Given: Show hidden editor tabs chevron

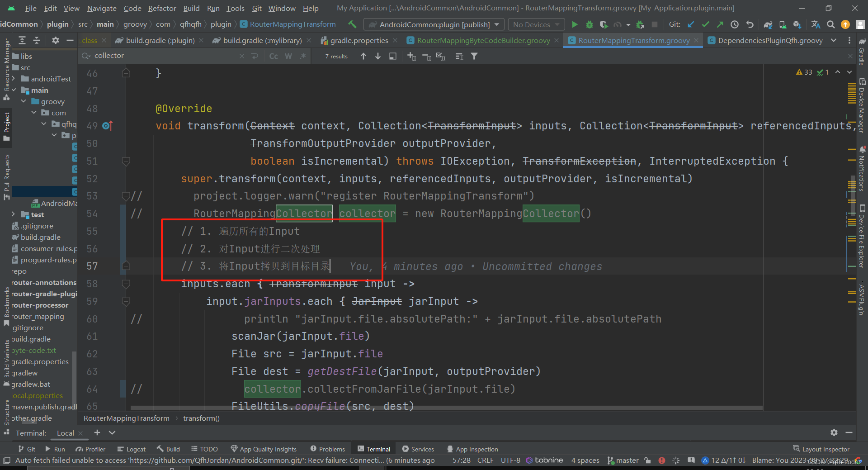Looking at the screenshot, I should (x=834, y=40).
